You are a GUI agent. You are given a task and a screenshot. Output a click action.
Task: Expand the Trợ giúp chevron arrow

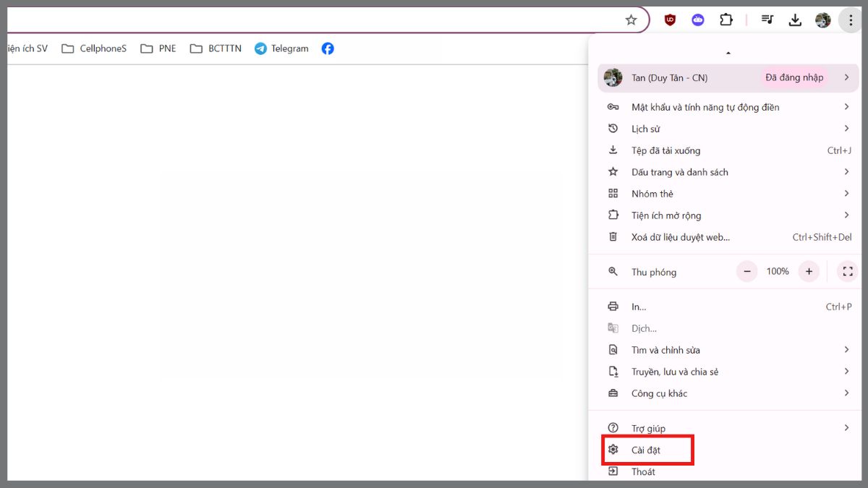(x=846, y=428)
